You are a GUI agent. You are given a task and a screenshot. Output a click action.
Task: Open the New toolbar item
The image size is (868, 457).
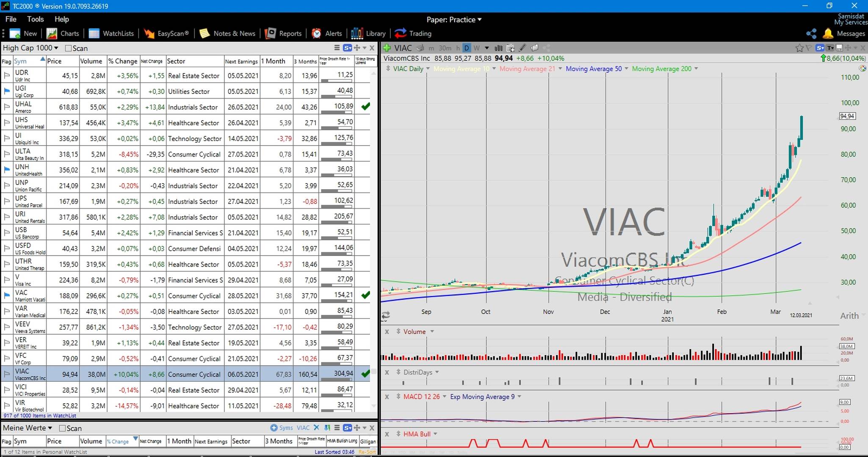click(x=23, y=33)
